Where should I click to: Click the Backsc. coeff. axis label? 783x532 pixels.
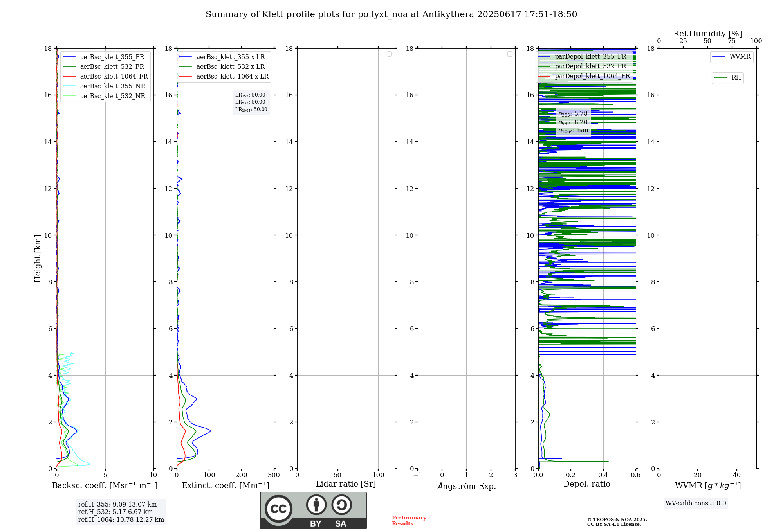(x=105, y=485)
